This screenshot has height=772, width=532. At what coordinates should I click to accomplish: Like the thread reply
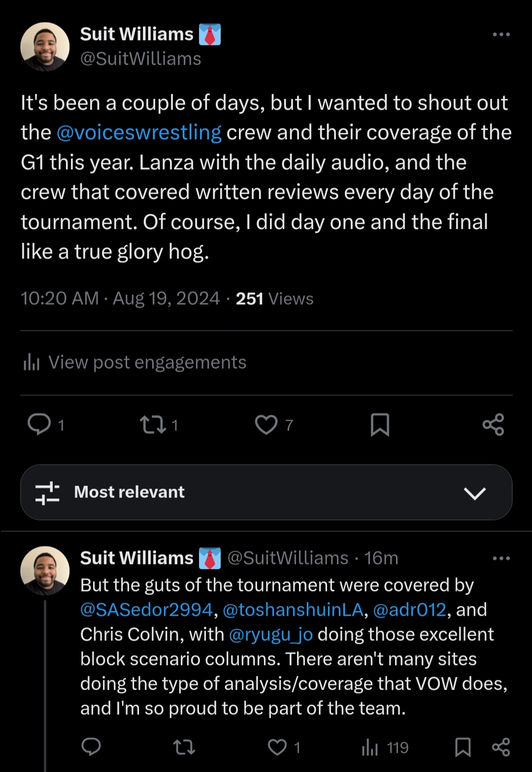[x=277, y=747]
